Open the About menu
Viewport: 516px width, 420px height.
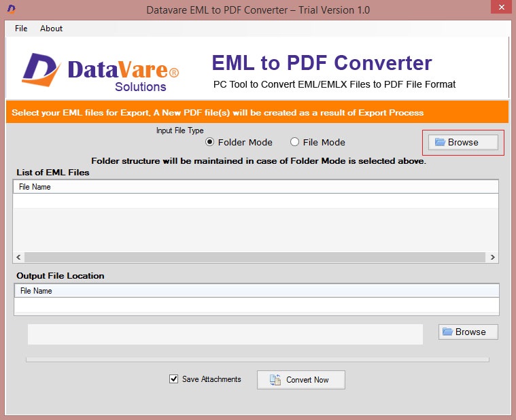[x=52, y=29]
